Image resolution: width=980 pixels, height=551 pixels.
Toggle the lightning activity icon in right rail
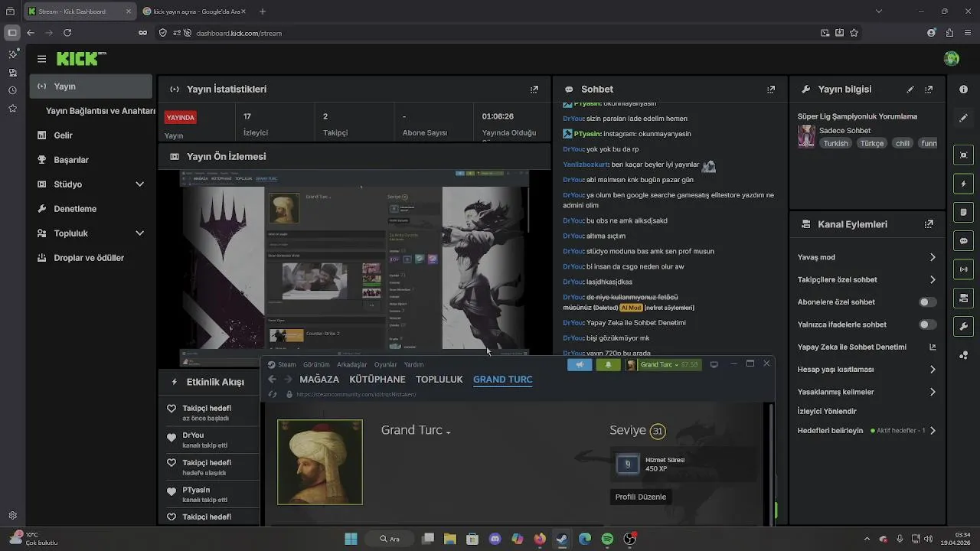pyautogui.click(x=963, y=184)
